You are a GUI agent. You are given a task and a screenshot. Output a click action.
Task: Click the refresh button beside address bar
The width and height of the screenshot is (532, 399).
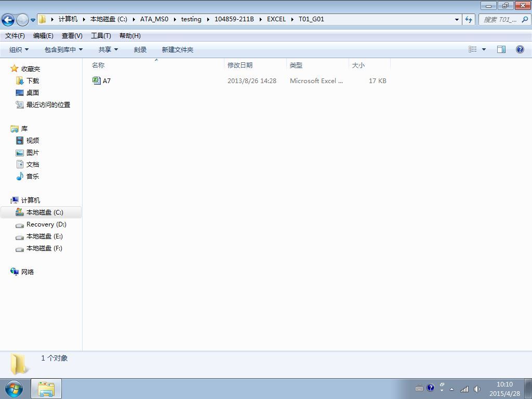(469, 20)
